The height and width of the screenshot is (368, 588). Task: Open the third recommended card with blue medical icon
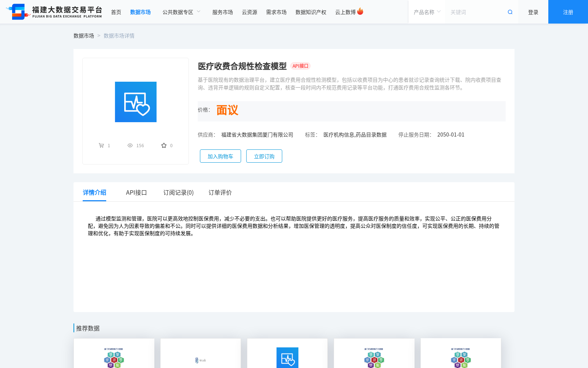[x=287, y=358]
